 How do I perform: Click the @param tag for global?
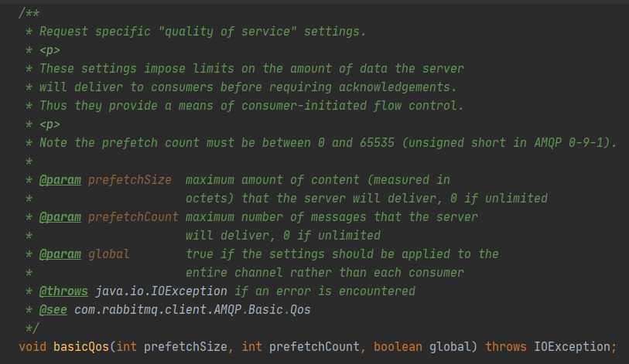[x=60, y=253]
